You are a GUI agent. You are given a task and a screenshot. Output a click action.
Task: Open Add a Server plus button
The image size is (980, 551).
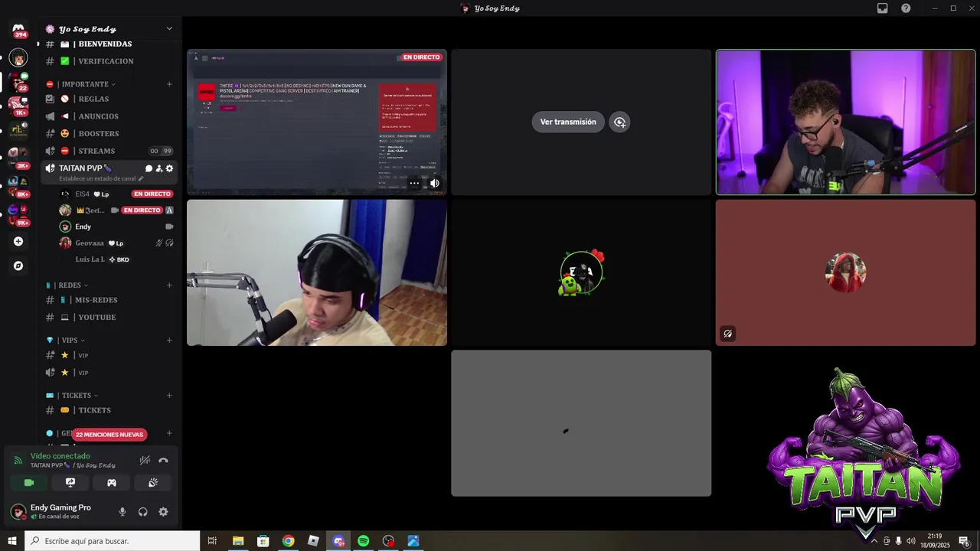[18, 242]
